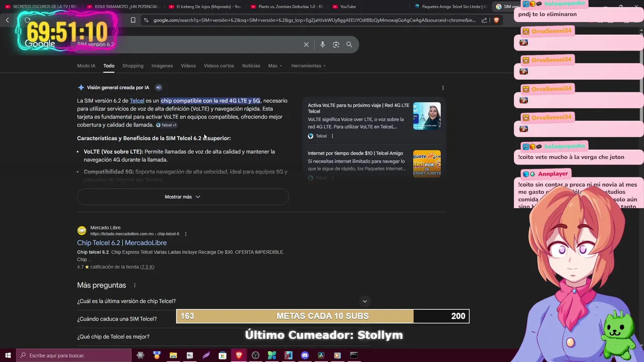The height and width of the screenshot is (362, 644).
Task: Start voice search with the microphone icon
Action: pos(323,44)
